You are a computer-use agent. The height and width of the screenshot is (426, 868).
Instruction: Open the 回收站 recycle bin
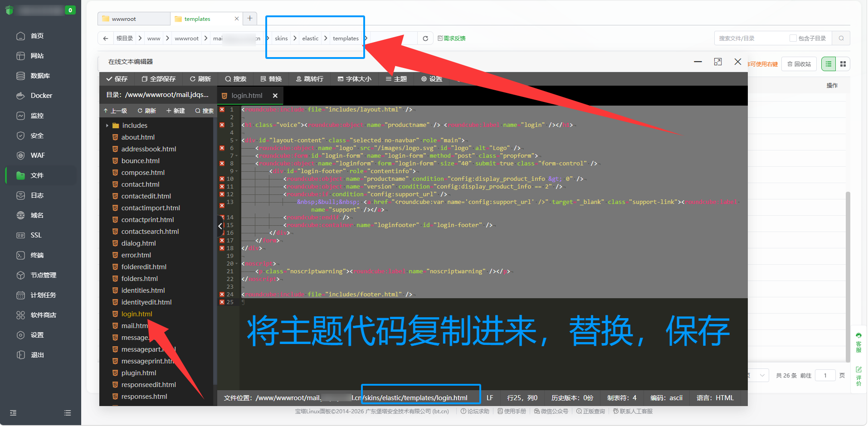tap(799, 64)
